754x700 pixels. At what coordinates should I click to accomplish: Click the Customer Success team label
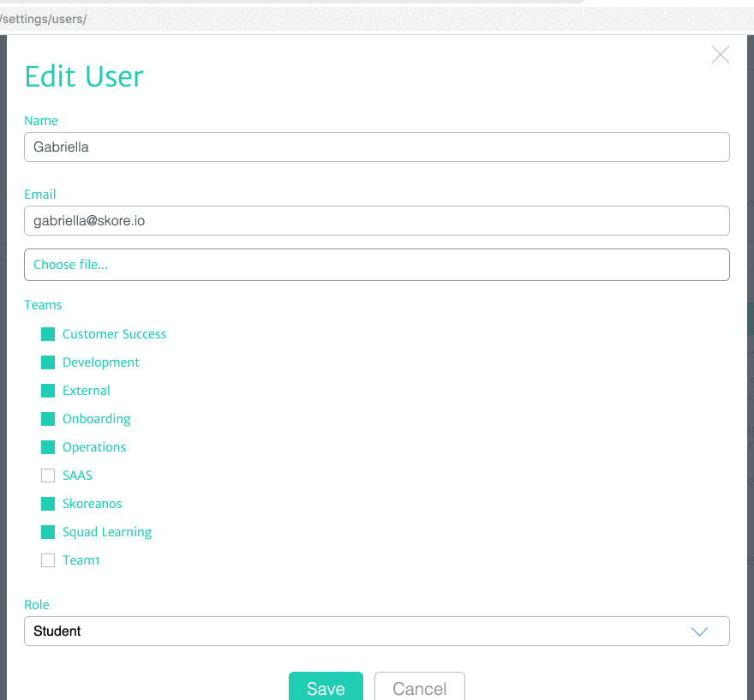tap(115, 334)
